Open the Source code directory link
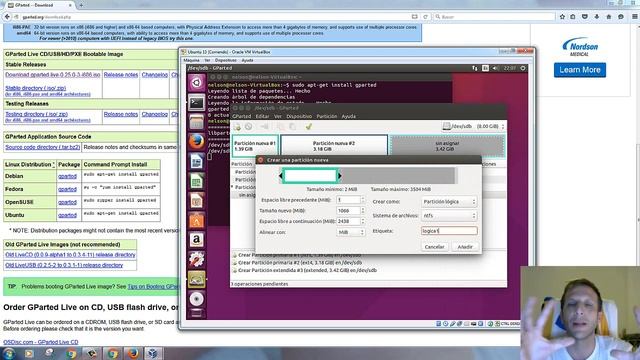 pyautogui.click(x=42, y=147)
